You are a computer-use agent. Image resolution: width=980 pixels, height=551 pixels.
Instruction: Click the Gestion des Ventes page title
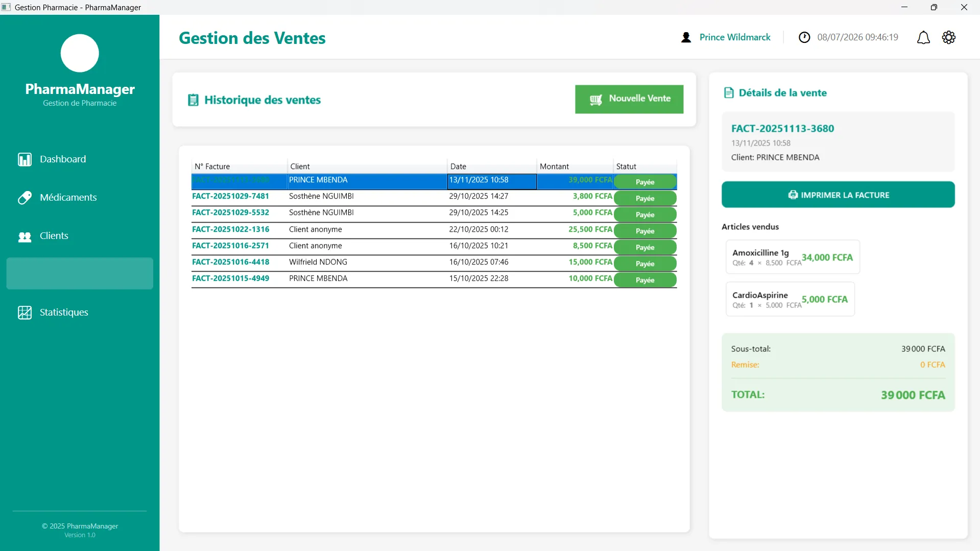pos(252,38)
